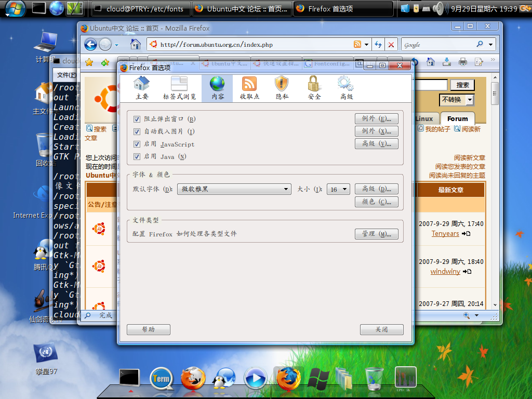The image size is (532, 399).
Task: Select the 内容 preferences tab
Action: [x=217, y=88]
